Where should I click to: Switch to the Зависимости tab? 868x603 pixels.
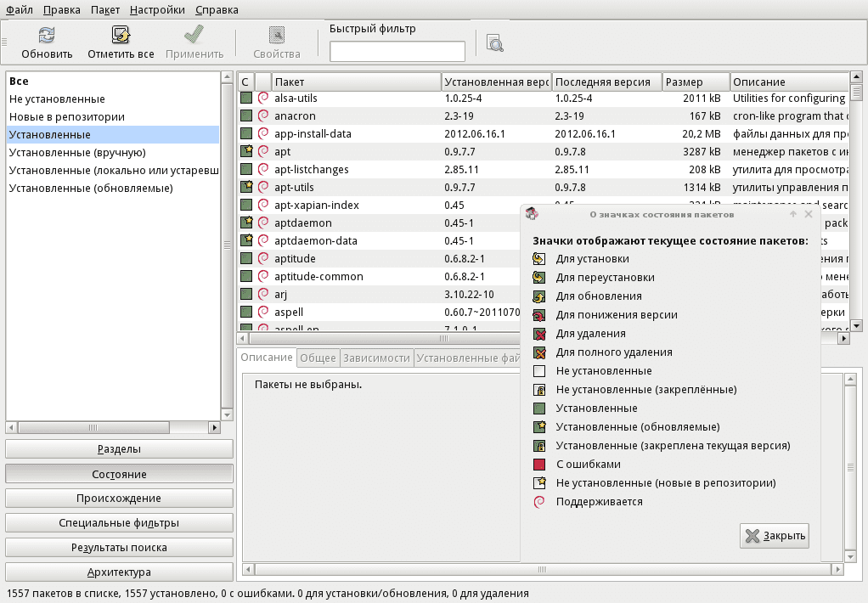[x=376, y=358]
